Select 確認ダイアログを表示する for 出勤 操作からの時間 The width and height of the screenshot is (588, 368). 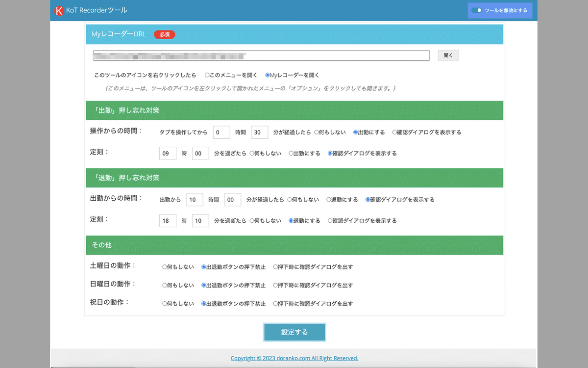pyautogui.click(x=395, y=132)
